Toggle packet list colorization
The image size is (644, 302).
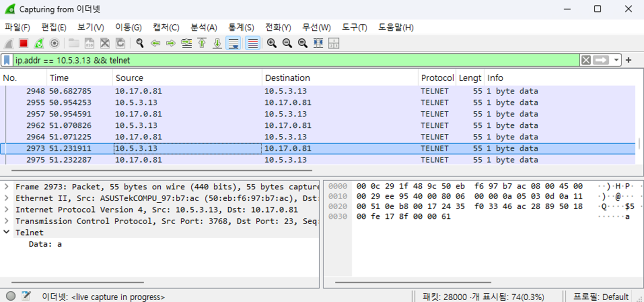click(x=252, y=43)
